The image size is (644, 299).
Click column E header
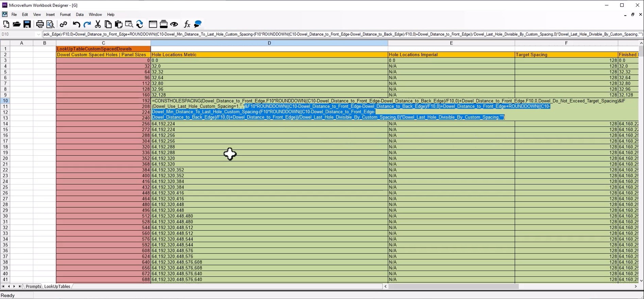pos(451,43)
